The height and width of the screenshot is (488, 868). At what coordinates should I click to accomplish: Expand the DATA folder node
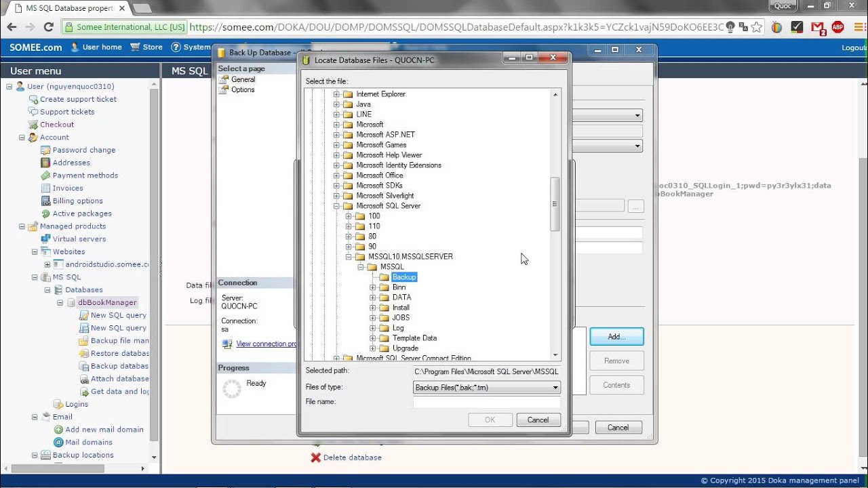[373, 298]
